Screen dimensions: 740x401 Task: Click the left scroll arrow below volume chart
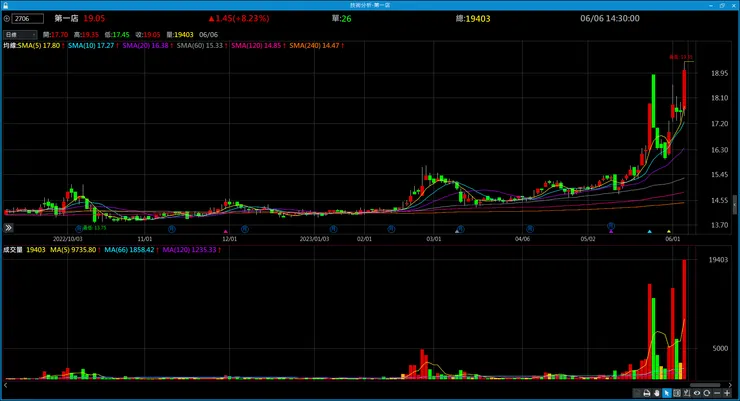[x=6, y=385]
